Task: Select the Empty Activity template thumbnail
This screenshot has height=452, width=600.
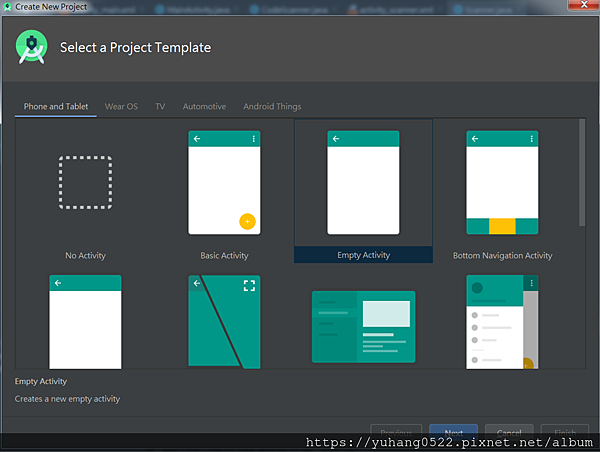Action: point(363,183)
